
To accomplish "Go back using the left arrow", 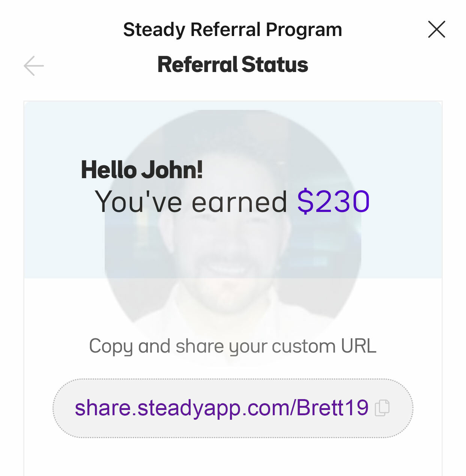I will coord(34,66).
